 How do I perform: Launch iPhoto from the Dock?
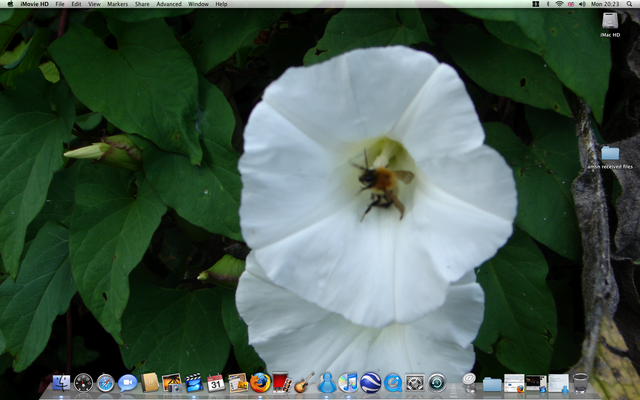click(172, 383)
